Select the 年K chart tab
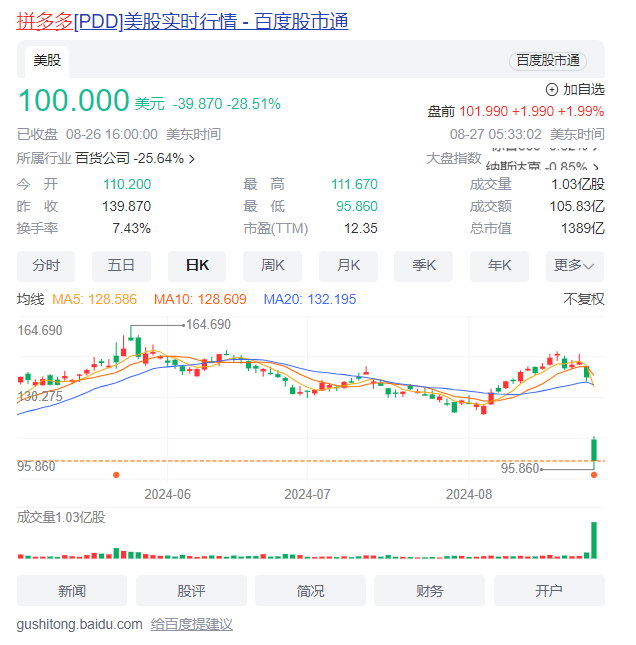The width and height of the screenshot is (636, 645). [x=499, y=266]
